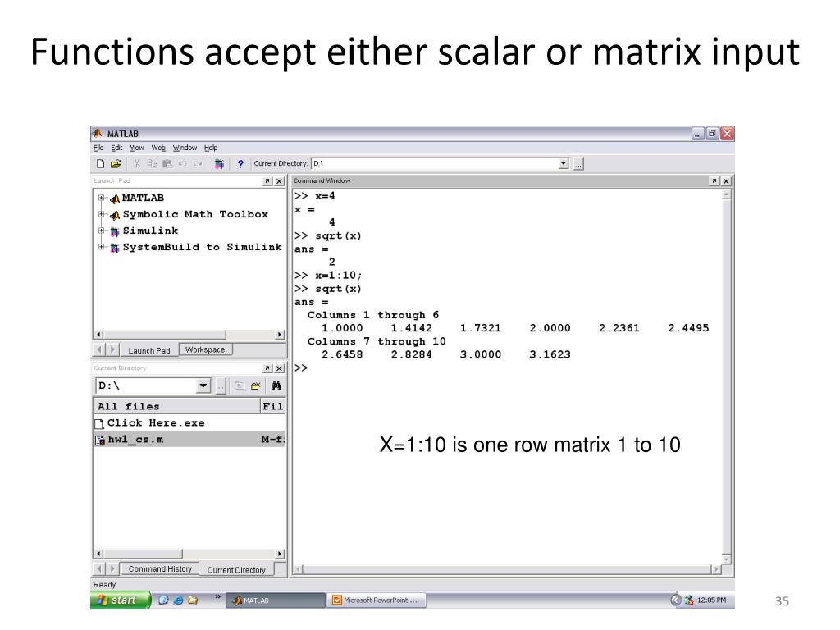The height and width of the screenshot is (630, 840).
Task: Click the go up one folder icon
Action: (x=240, y=386)
